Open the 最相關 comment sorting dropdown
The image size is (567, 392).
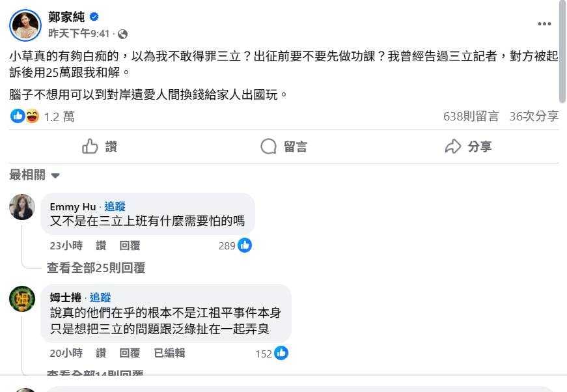click(35, 175)
